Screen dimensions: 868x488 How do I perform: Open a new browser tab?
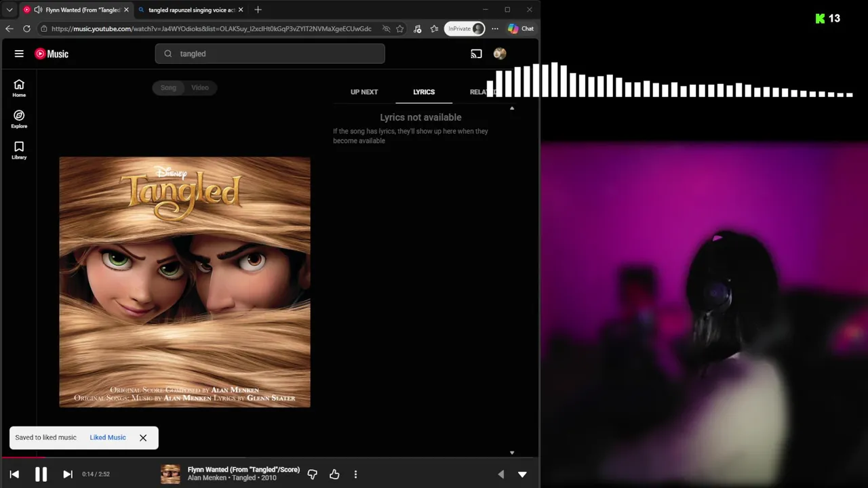pyautogui.click(x=258, y=9)
